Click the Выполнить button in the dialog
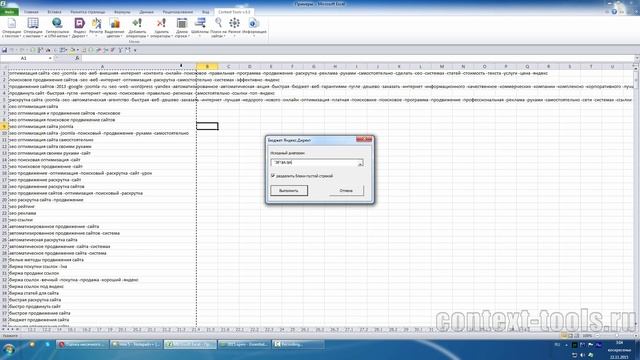The image size is (640, 360). [x=289, y=191]
